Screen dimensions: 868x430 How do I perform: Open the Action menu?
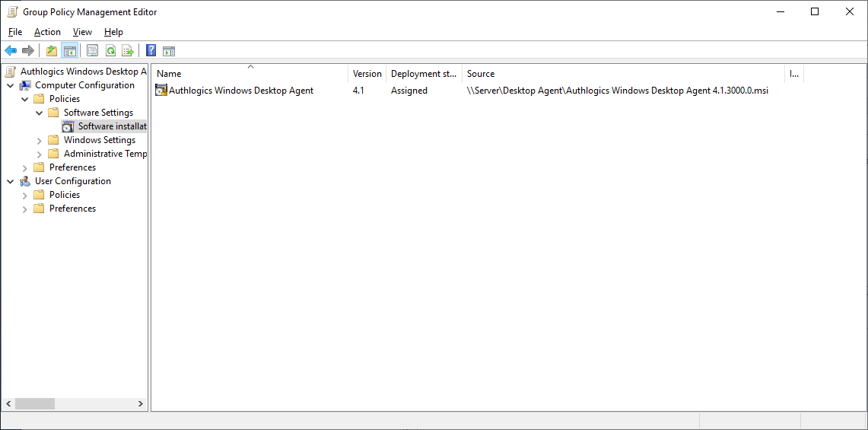(x=48, y=32)
